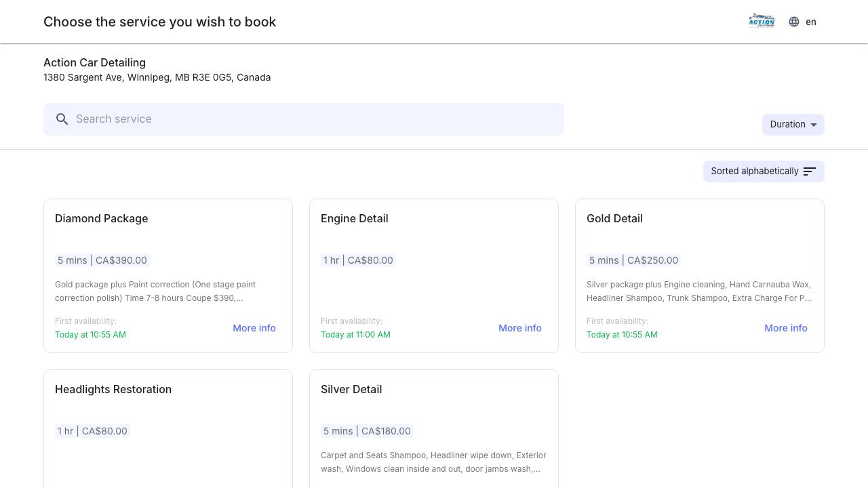Click the Action Car Detailing logo

[761, 21]
